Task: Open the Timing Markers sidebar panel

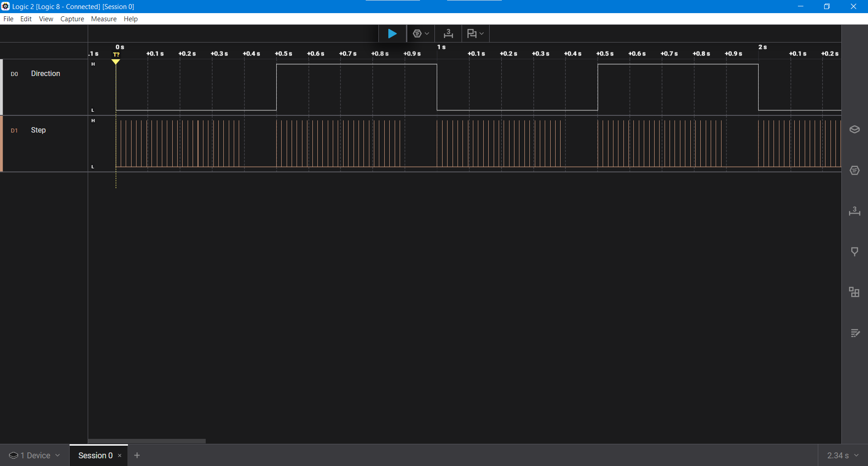Action: (854, 252)
